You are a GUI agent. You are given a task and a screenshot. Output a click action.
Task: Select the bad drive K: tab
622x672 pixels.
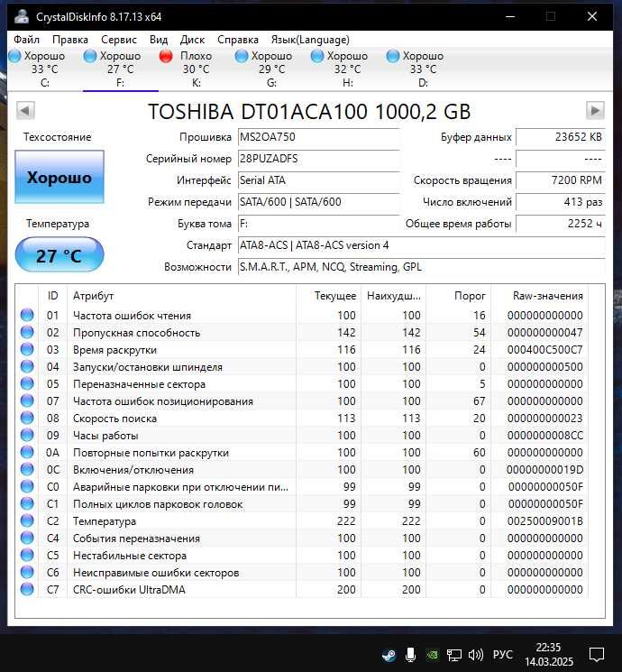tap(197, 69)
